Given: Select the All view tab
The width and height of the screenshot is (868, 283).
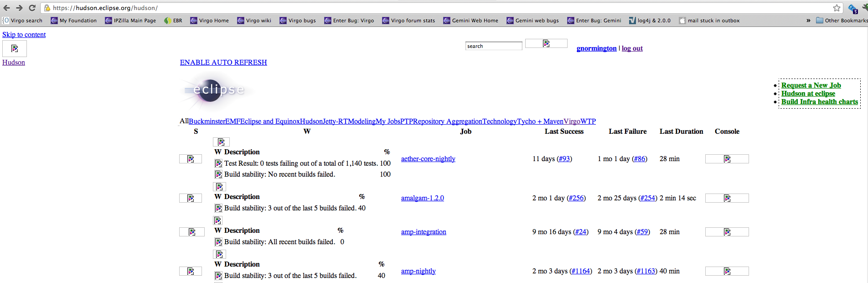Looking at the screenshot, I should [x=184, y=121].
